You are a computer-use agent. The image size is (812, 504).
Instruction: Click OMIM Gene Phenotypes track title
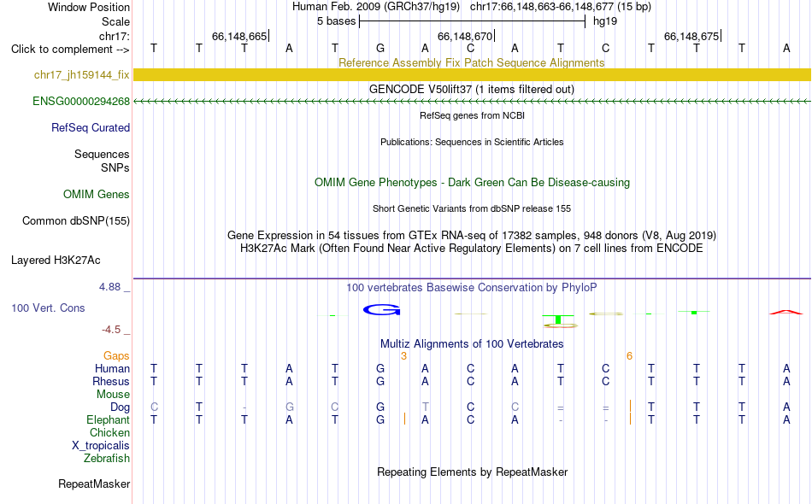click(x=472, y=183)
